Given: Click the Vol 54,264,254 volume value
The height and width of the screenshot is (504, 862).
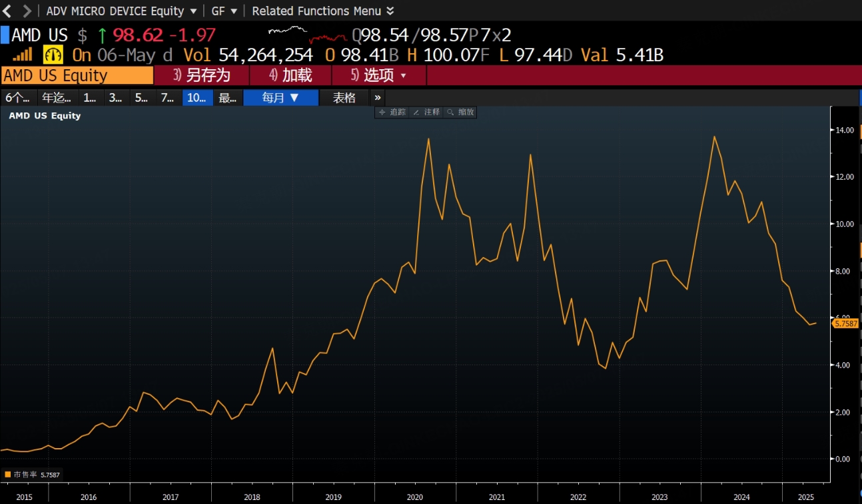Looking at the screenshot, I should pyautogui.click(x=248, y=55).
